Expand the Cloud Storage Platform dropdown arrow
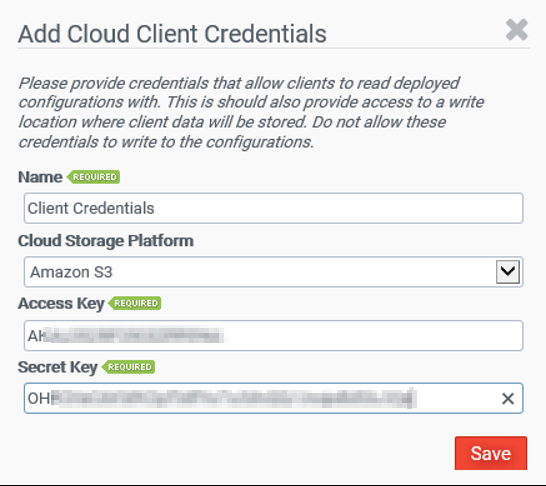The image size is (546, 486). click(508, 272)
